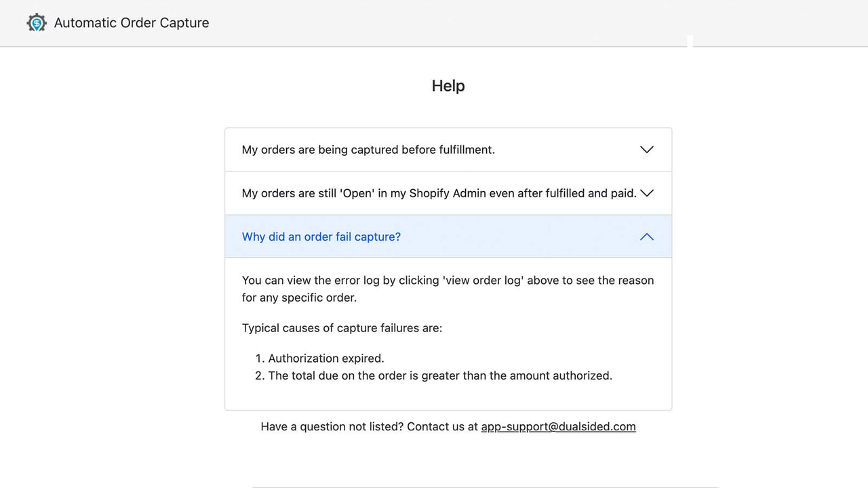Click the Help page heading

(x=448, y=86)
